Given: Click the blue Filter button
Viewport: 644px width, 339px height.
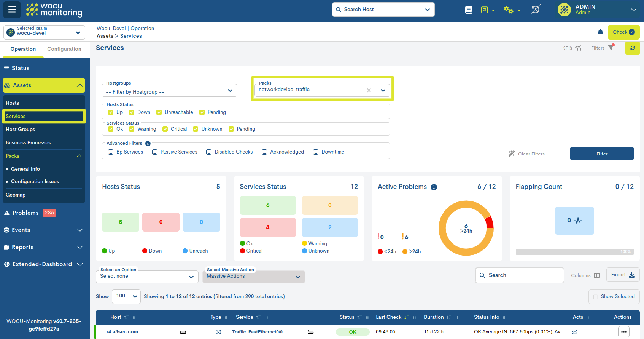Looking at the screenshot, I should click(x=601, y=154).
